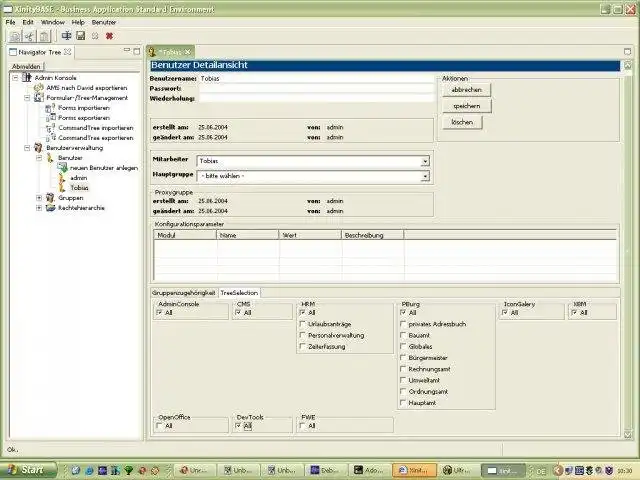Select 'neuen Benutzer anlegen' icon in tree
This screenshot has width=640, height=480.
(x=62, y=167)
